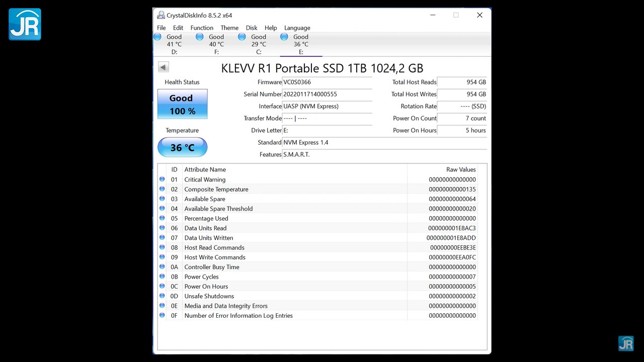Click the Firmware value field
This screenshot has height=362, width=644.
point(327,82)
